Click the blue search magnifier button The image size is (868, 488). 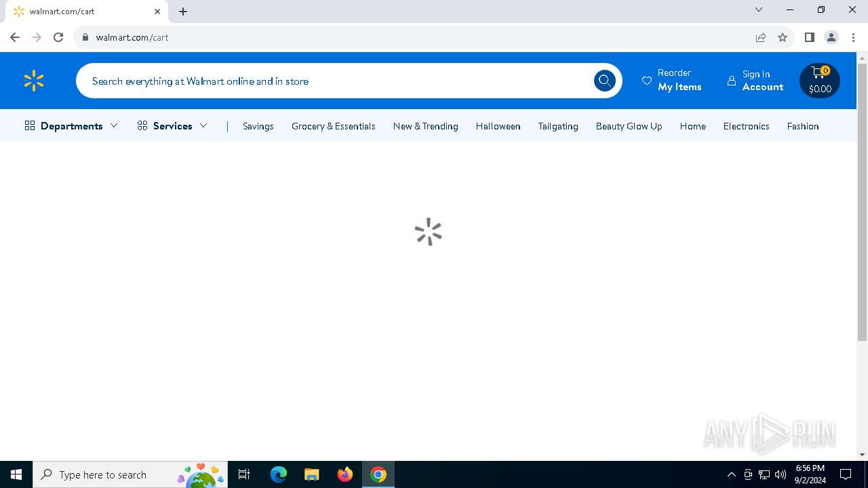click(604, 81)
